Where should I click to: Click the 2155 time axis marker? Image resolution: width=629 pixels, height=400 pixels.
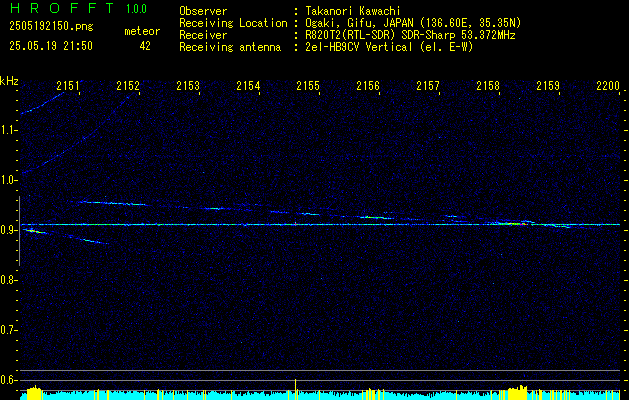coord(308,85)
